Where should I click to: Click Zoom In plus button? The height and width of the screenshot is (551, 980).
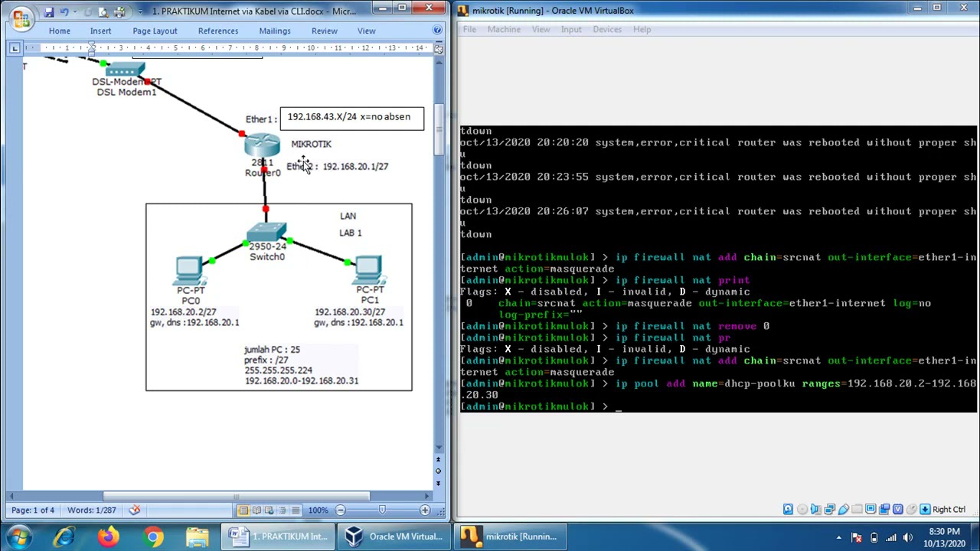point(425,510)
